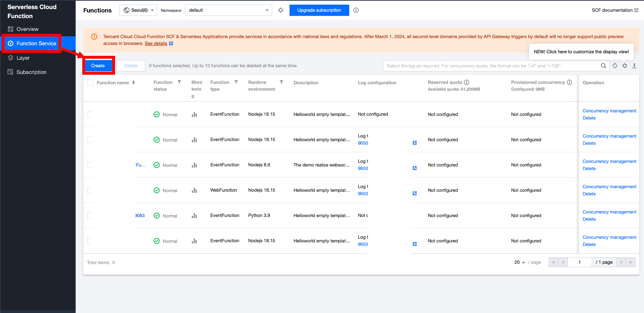Go to the last page arrow
644x313 pixels.
(x=631, y=262)
